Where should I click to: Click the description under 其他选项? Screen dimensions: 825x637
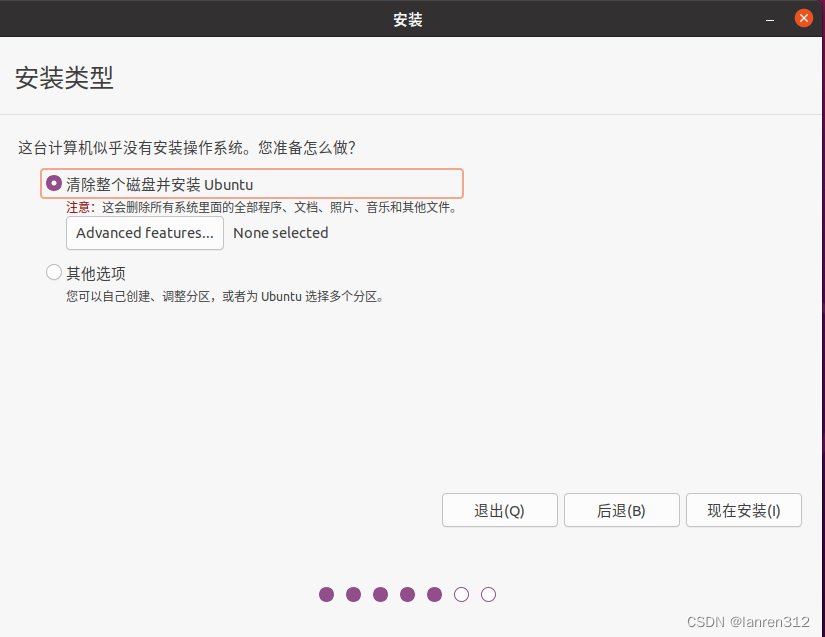click(x=225, y=297)
